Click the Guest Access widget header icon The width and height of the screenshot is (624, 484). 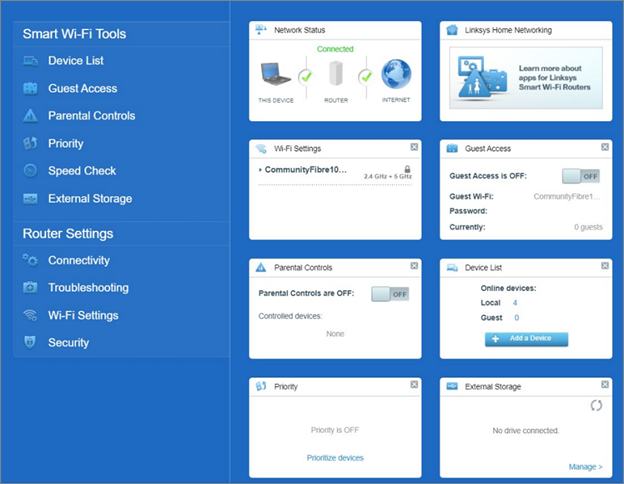(x=452, y=148)
